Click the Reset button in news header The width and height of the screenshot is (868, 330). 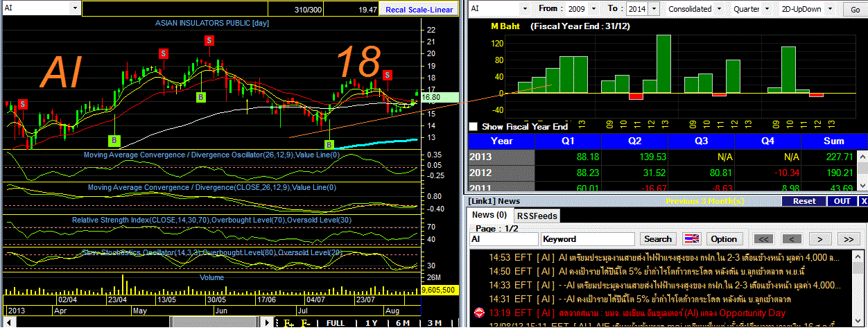point(804,200)
